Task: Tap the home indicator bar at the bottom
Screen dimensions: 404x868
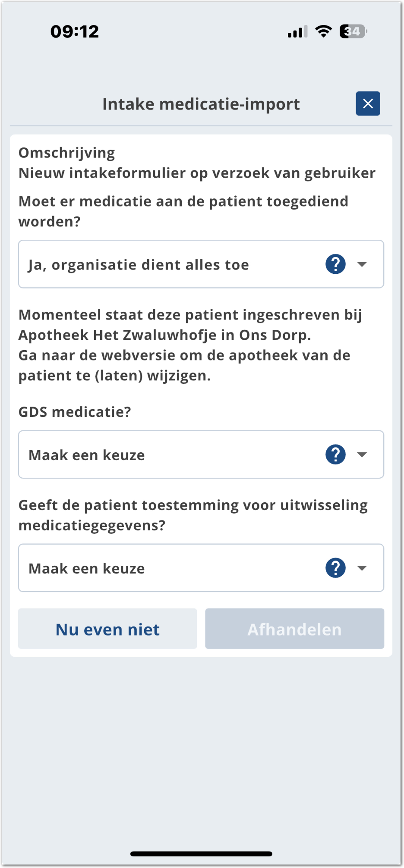Action: pos(201,854)
